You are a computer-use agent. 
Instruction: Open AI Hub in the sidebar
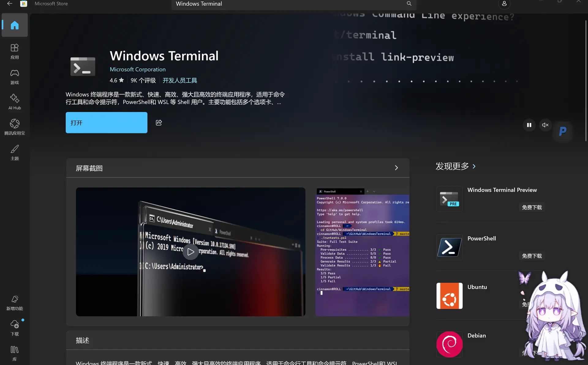(15, 102)
